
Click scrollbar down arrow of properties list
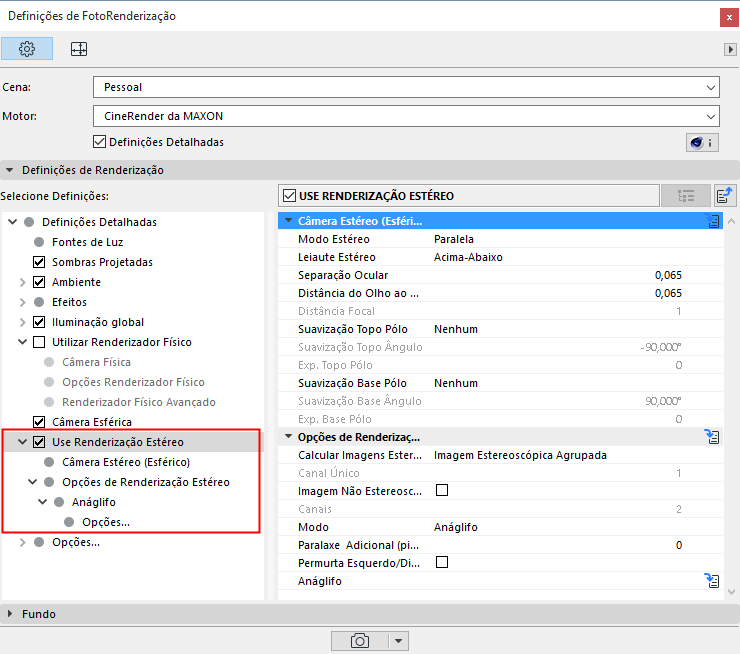pyautogui.click(x=732, y=592)
